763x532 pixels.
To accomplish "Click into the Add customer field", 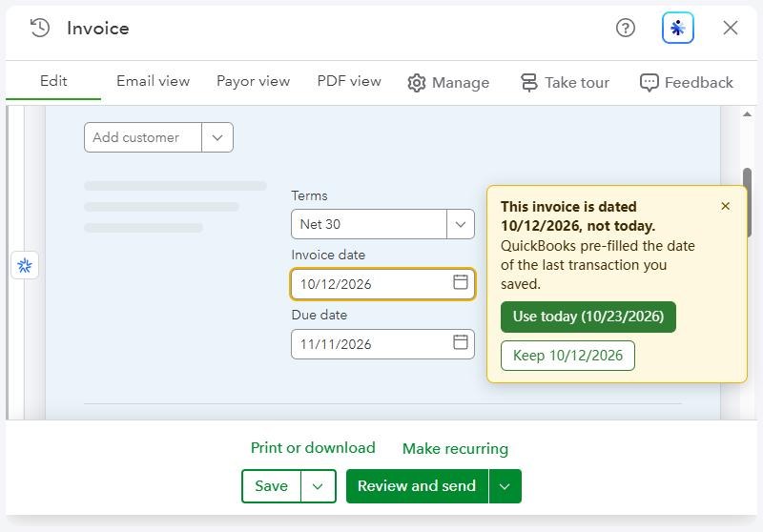I will (143, 137).
